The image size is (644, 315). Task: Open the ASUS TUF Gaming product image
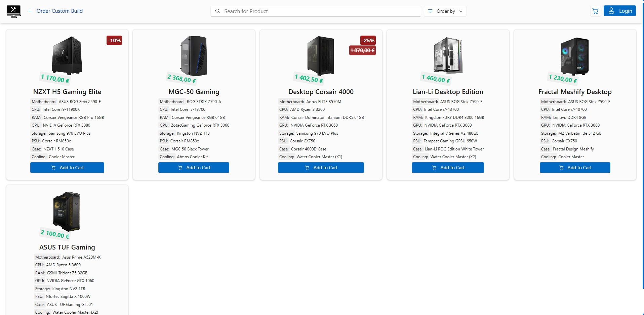pos(67,212)
